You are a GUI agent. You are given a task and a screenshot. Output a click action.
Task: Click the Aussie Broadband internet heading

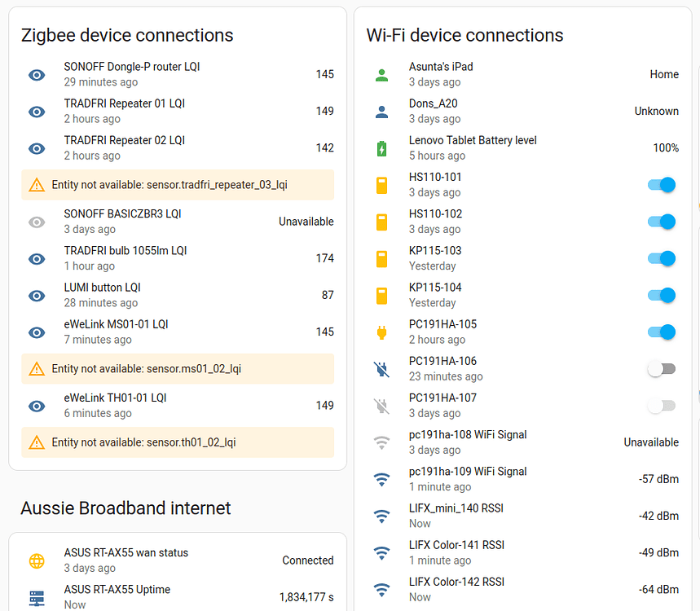click(x=125, y=508)
